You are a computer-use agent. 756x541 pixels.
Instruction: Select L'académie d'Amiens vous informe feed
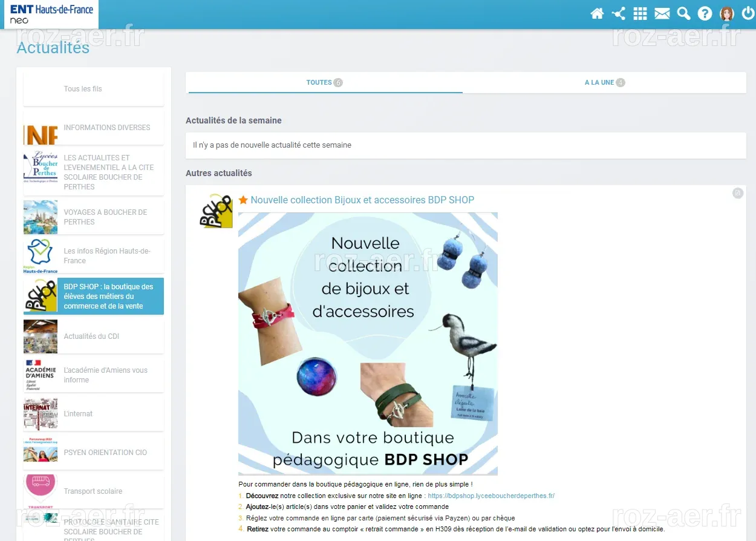pos(94,375)
